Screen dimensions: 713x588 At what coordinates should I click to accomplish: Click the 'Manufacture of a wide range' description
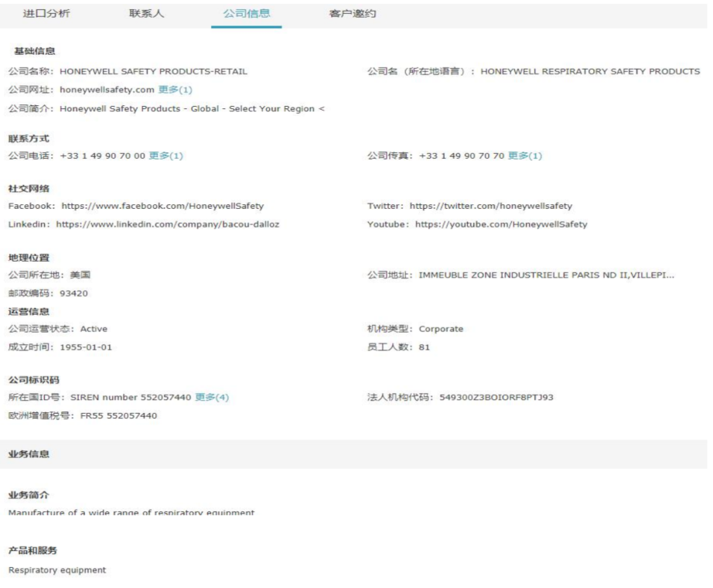click(131, 512)
